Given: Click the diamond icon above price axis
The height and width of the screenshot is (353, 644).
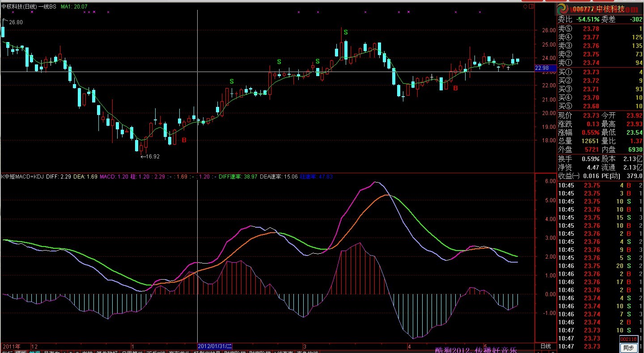Looking at the screenshot, I should pos(525,7).
